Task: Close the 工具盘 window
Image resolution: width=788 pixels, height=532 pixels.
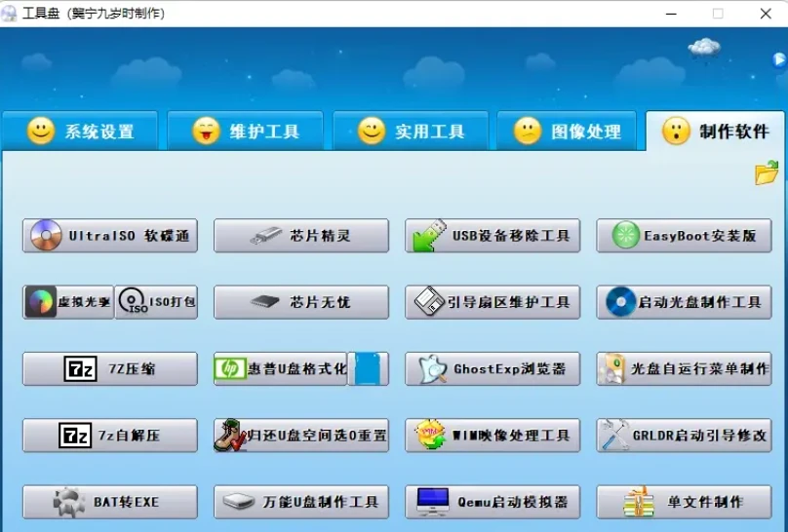Action: [x=766, y=14]
